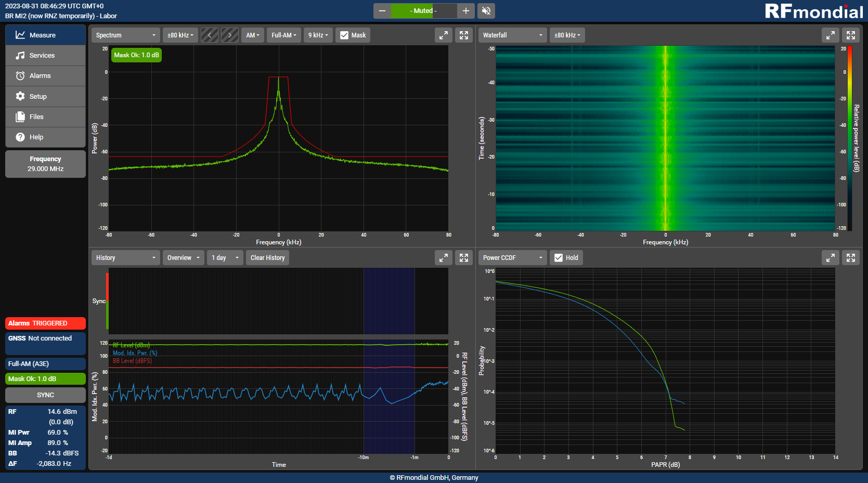This screenshot has width=868, height=483.
Task: Click the BB Level (dBFS) legend entry
Action: [132, 361]
